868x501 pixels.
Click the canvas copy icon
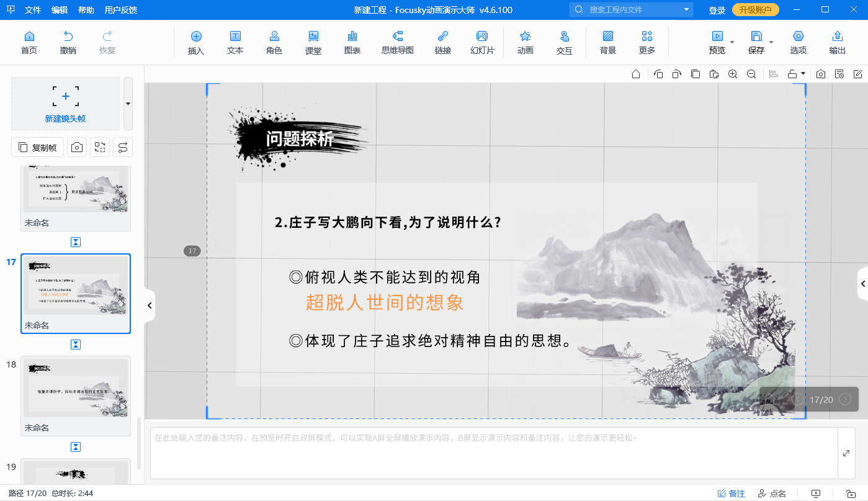click(x=696, y=74)
